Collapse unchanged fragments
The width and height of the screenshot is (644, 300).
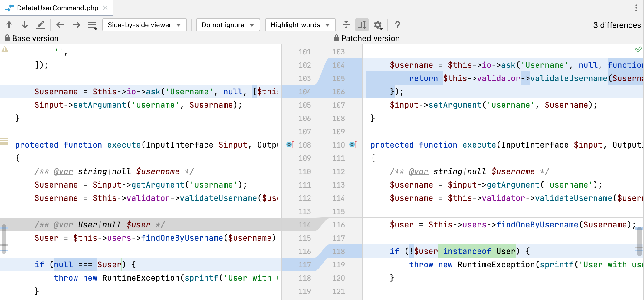pyautogui.click(x=346, y=25)
